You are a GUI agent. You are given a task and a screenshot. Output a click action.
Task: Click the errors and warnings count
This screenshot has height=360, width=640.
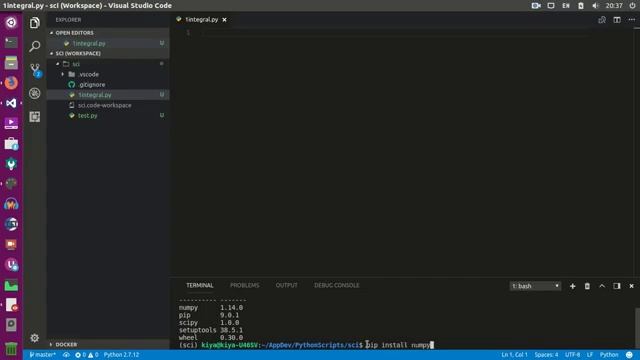point(87,355)
